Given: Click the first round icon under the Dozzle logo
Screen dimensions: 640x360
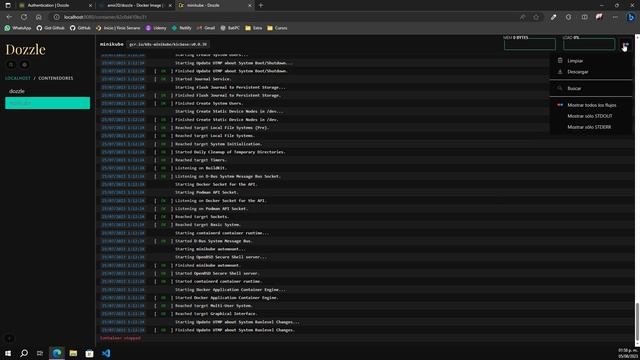Looking at the screenshot, I should pyautogui.click(x=11, y=64).
